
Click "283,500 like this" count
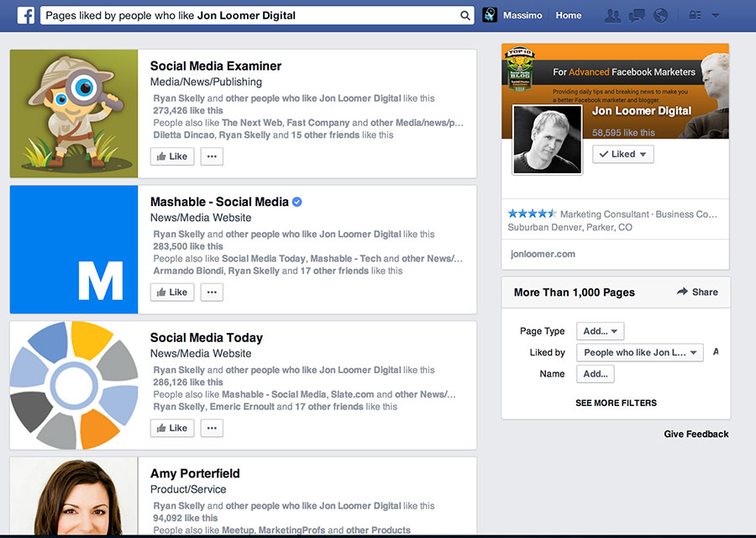click(188, 246)
